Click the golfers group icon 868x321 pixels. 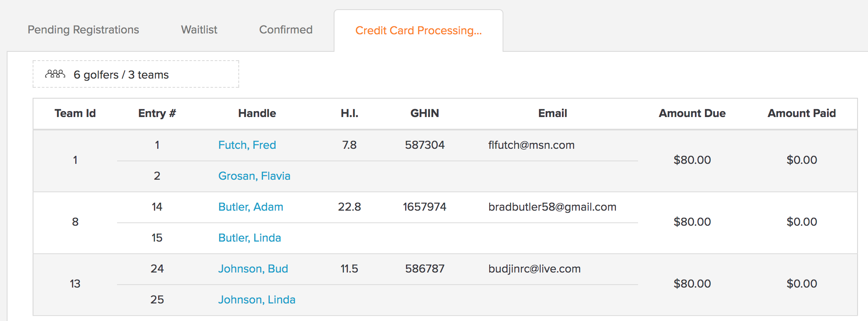coord(55,74)
